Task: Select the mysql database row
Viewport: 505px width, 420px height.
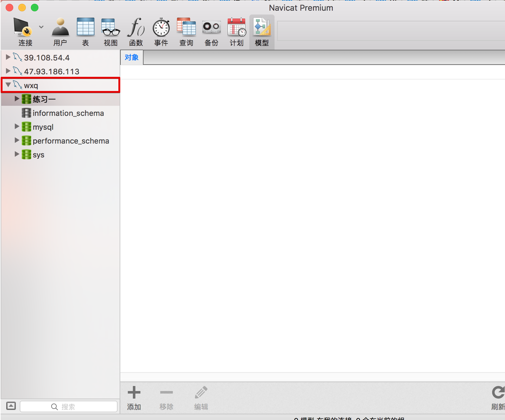Action: 60,127
